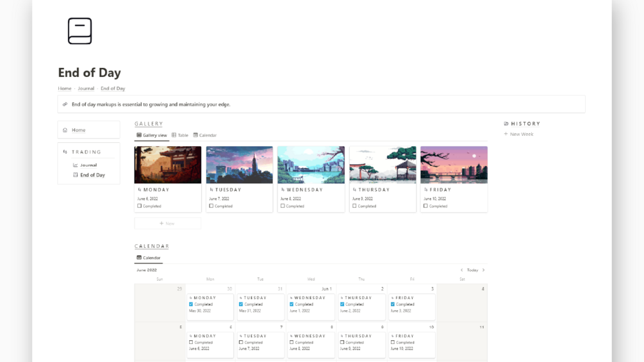
Task: Click the page icon beside End of Day
Action: point(75,175)
